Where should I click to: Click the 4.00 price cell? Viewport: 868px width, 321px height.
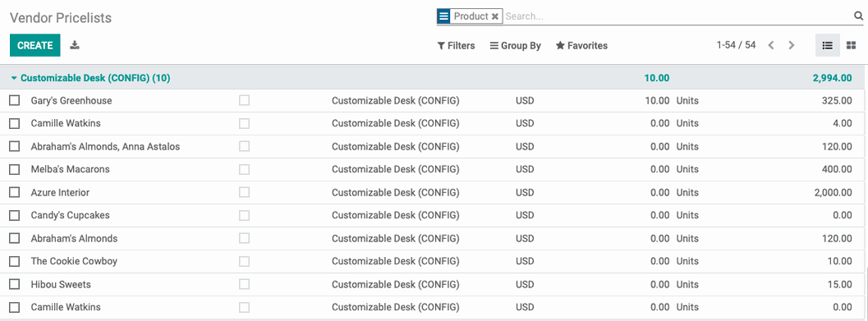[843, 123]
